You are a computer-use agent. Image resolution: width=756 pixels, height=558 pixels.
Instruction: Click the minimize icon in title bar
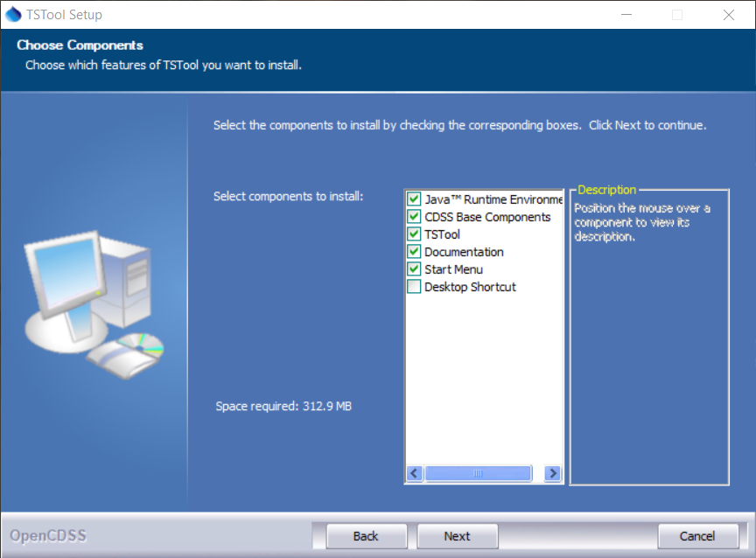tap(627, 15)
